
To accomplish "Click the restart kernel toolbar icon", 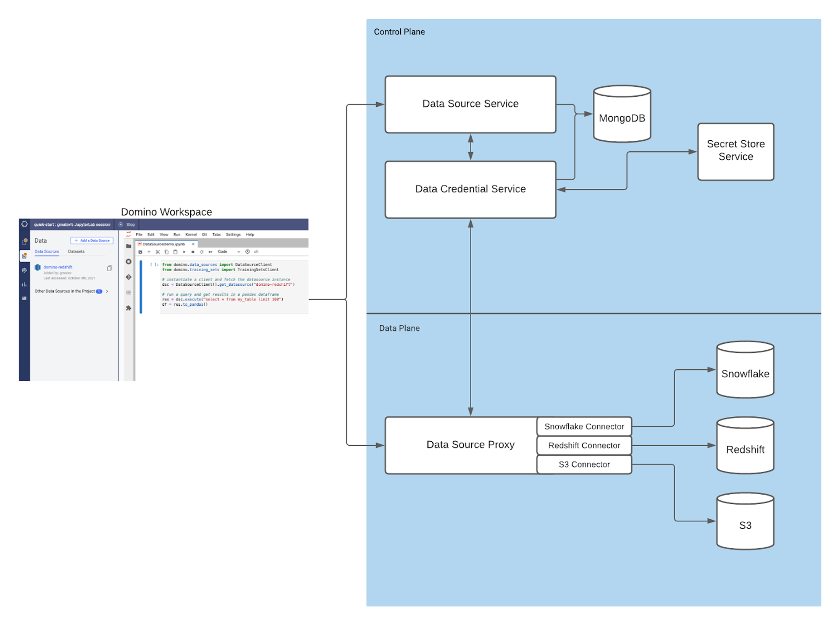I will point(202,252).
